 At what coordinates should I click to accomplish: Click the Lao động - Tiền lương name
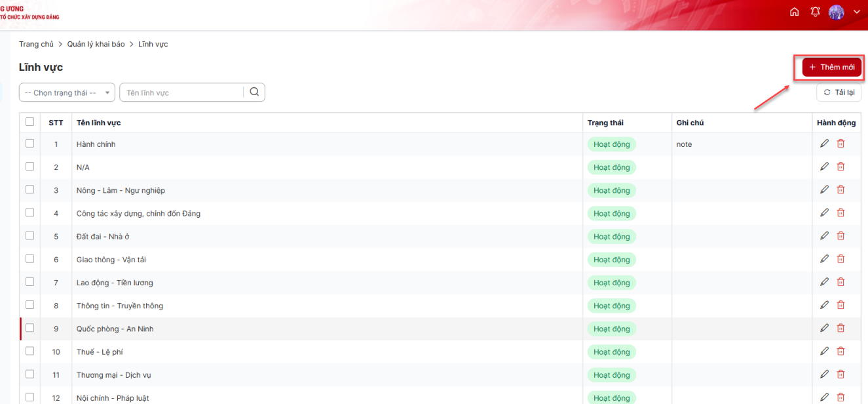click(115, 283)
